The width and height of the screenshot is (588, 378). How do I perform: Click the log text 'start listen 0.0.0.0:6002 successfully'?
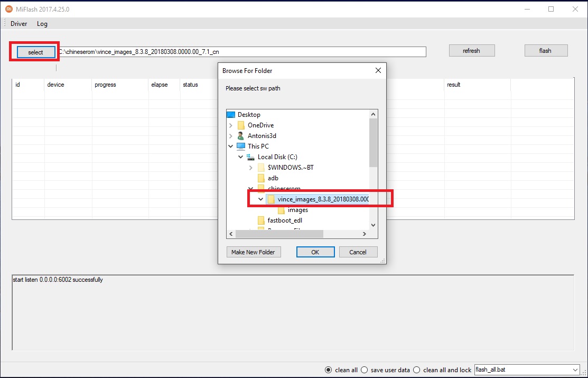(58, 280)
